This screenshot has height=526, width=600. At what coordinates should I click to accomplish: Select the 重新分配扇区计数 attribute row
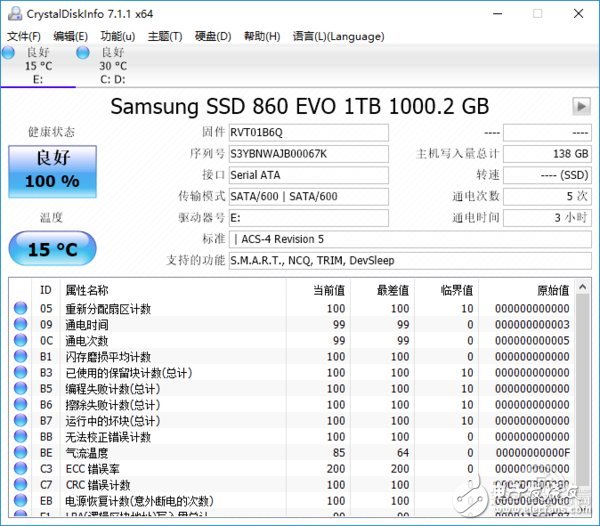coord(292,308)
